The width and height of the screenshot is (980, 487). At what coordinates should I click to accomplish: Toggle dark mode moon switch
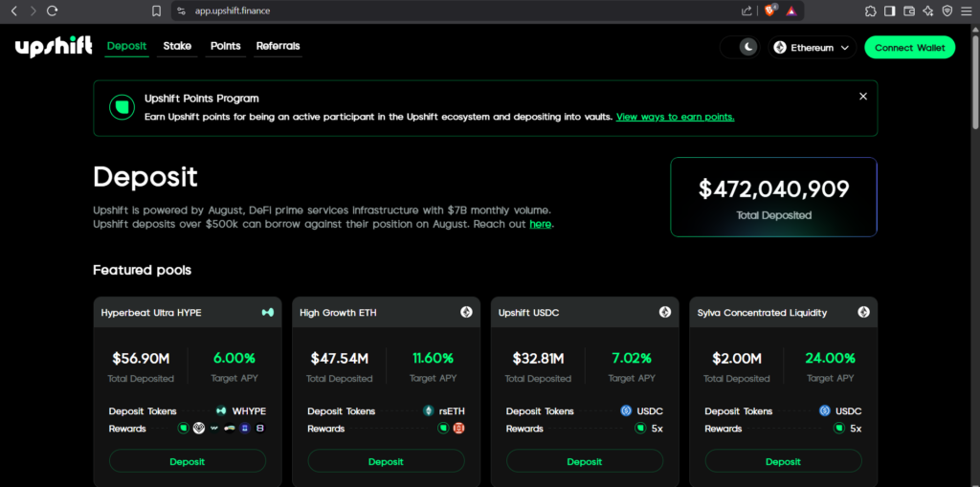point(740,47)
